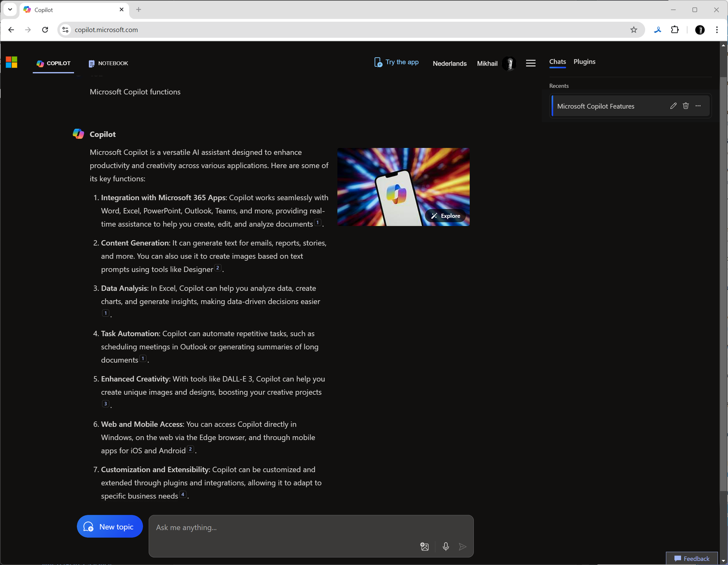Click the scrollbar down arrow
Viewport: 728px width, 565px height.
723,561
